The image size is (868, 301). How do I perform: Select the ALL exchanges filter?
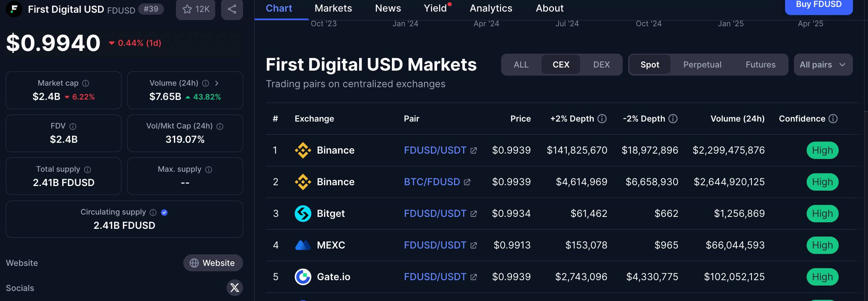click(521, 65)
